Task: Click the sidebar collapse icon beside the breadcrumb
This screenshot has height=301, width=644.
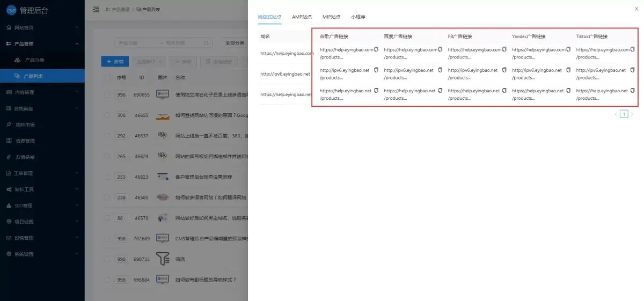Action: [96, 9]
